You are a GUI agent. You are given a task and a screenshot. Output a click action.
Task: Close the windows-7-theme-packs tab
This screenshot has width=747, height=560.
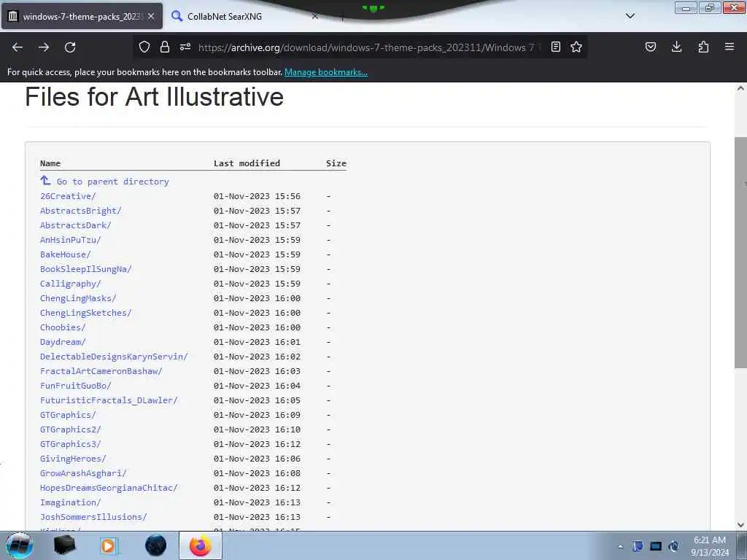click(x=151, y=16)
